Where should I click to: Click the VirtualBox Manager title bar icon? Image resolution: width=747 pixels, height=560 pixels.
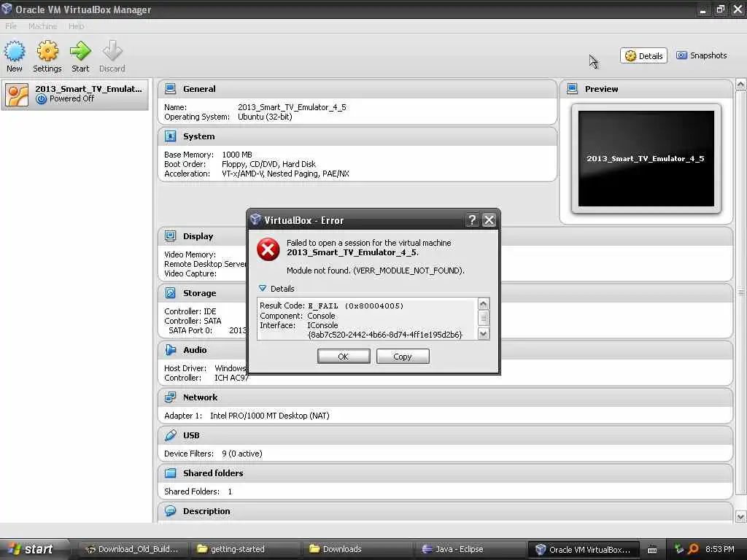7,9
